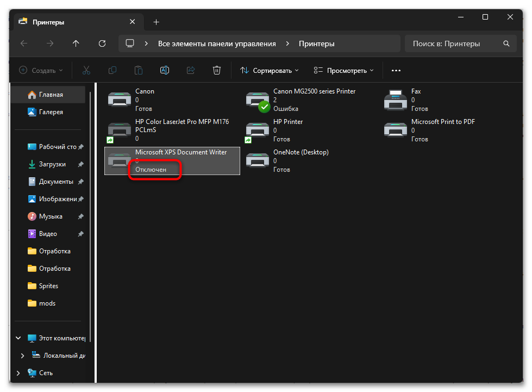
Task: Click the Отключен status text
Action: coord(151,169)
